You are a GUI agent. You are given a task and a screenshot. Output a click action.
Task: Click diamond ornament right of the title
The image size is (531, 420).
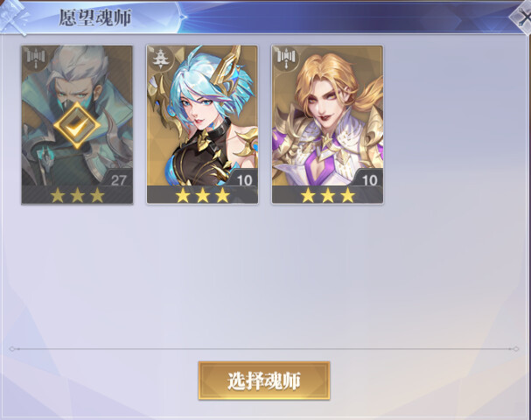(x=183, y=17)
